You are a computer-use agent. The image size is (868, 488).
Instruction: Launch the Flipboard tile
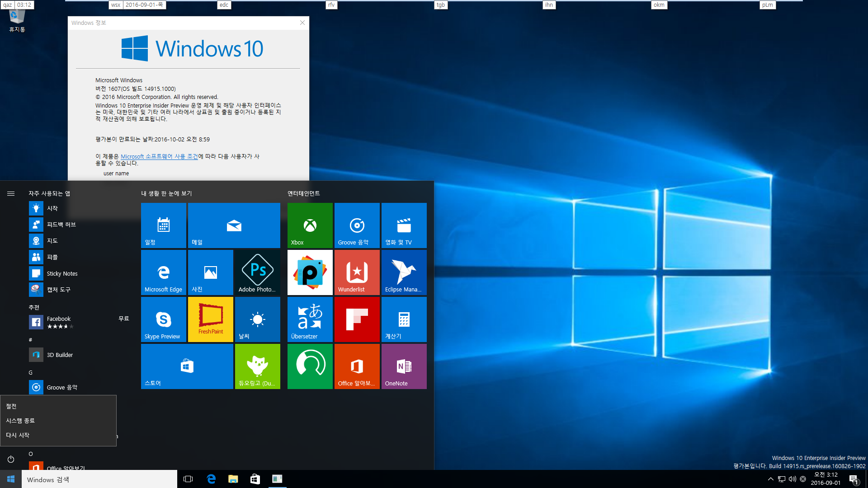pos(357,319)
